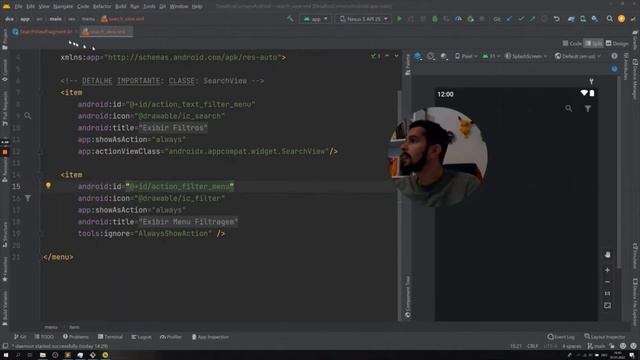Click the main git branch in the status bar
The image size is (640, 360).
coord(596,346)
